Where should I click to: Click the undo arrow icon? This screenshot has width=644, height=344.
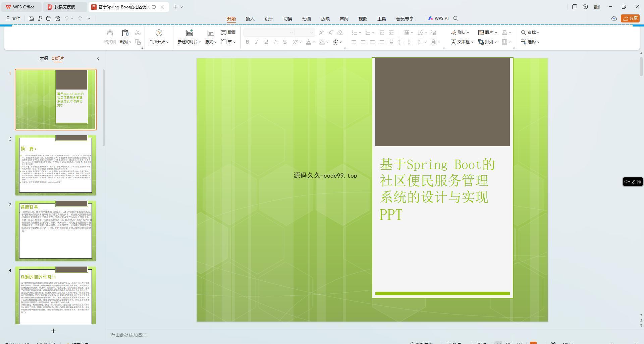pos(67,18)
